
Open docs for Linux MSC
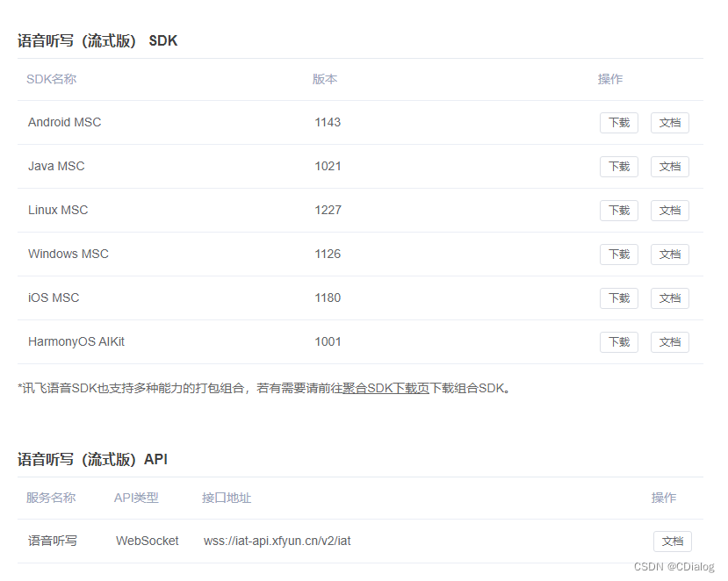(669, 211)
